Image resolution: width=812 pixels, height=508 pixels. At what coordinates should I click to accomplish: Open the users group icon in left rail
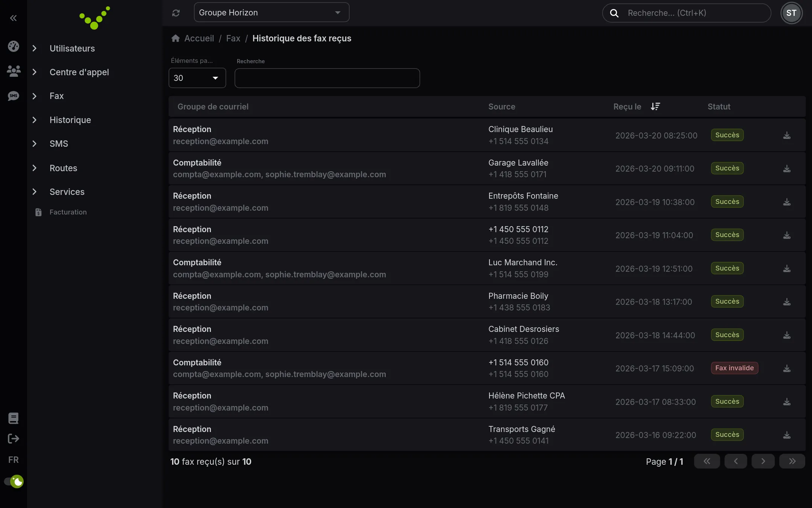14,71
